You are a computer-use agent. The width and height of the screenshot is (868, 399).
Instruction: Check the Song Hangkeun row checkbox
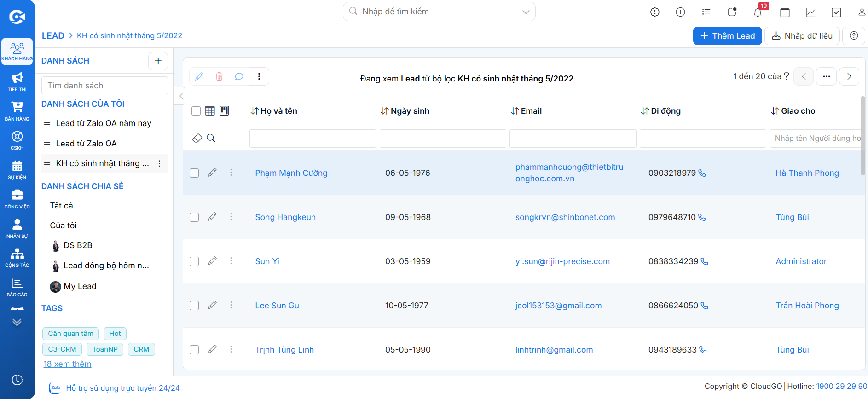[x=194, y=217]
